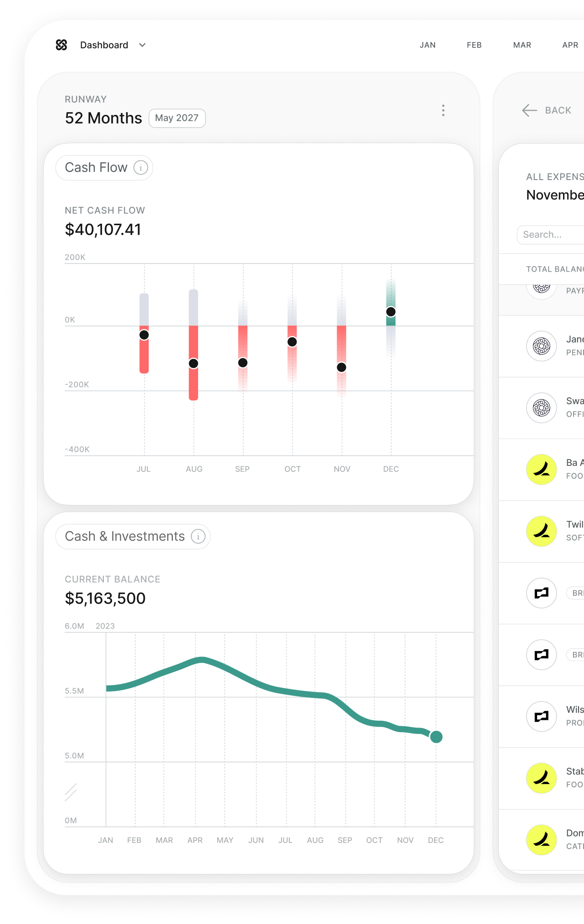The width and height of the screenshot is (584, 924).
Task: Select the Twil yellow vendor icon
Action: click(x=541, y=531)
